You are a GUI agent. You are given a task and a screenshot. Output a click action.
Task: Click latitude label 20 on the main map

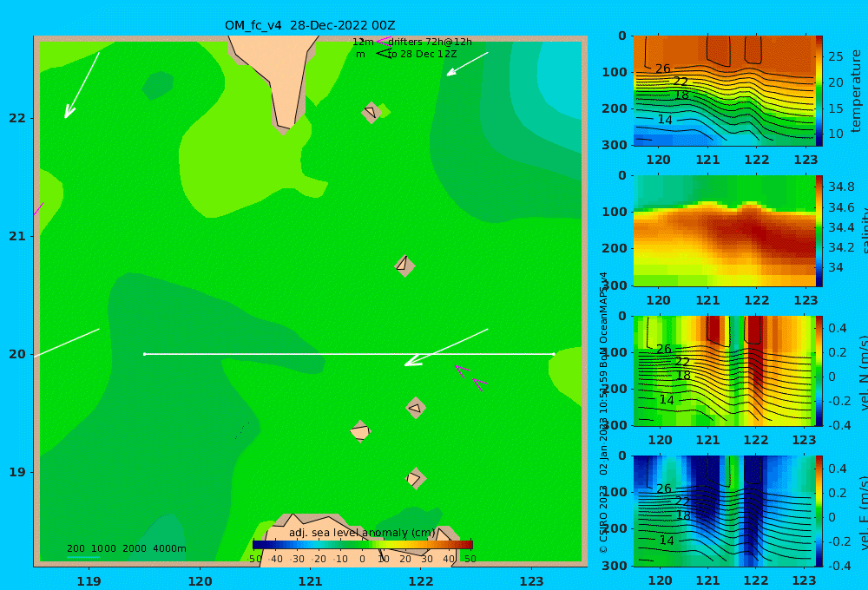(x=17, y=354)
